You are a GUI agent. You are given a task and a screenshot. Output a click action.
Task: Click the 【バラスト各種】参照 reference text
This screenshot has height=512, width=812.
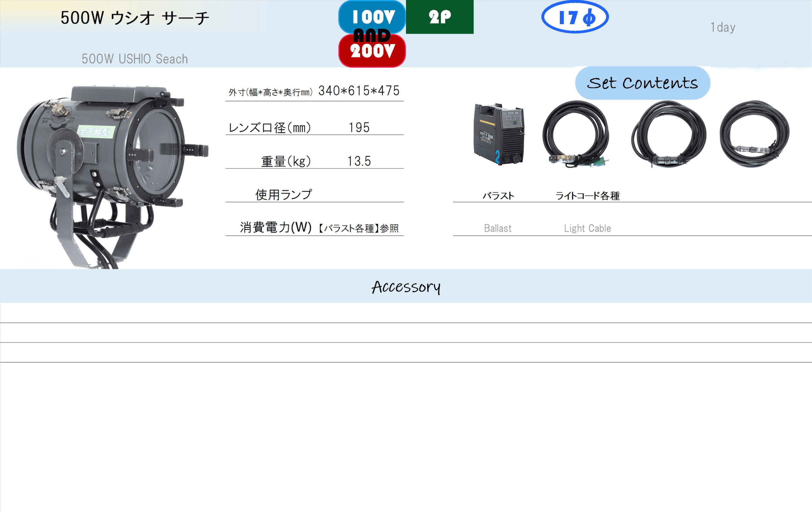pyautogui.click(x=358, y=229)
